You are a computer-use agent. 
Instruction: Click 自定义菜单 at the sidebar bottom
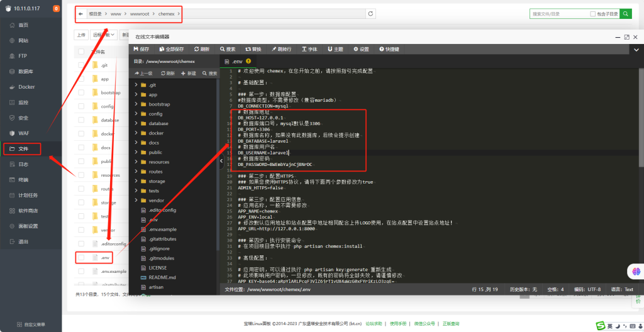point(31,324)
